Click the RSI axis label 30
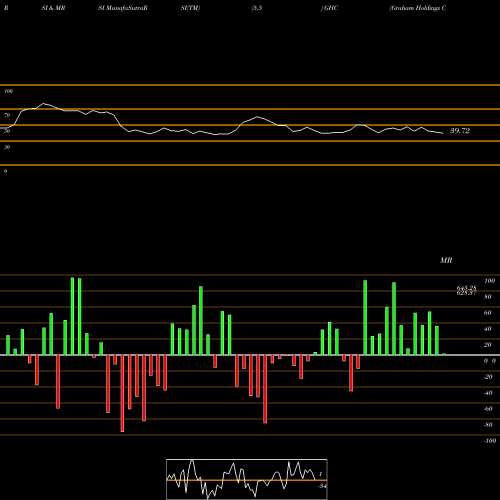 pos(7,147)
